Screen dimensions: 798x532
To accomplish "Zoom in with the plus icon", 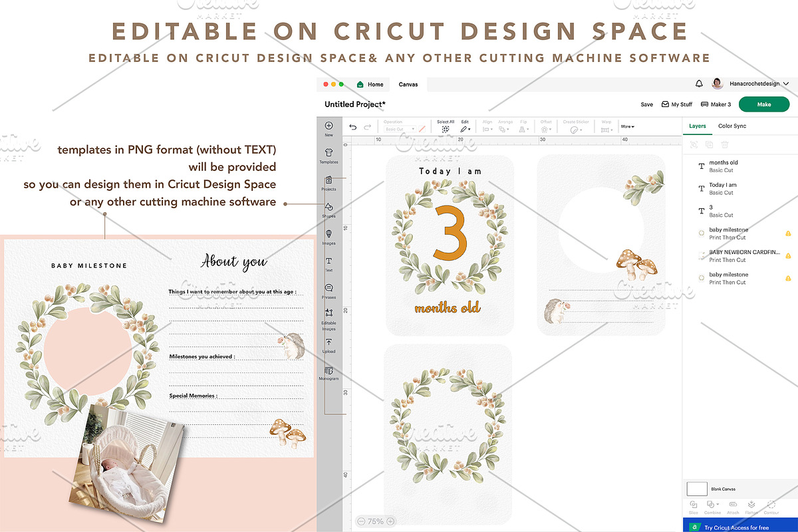I will pos(390,521).
